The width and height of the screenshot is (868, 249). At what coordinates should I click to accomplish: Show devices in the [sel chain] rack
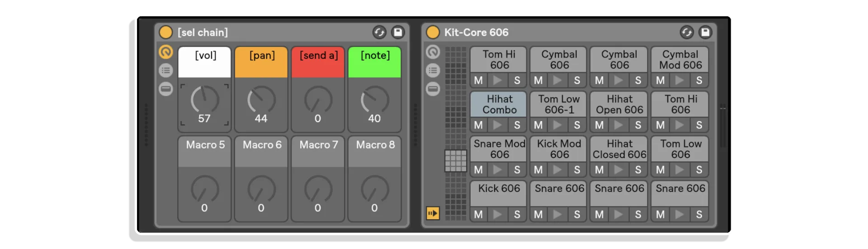tap(166, 89)
